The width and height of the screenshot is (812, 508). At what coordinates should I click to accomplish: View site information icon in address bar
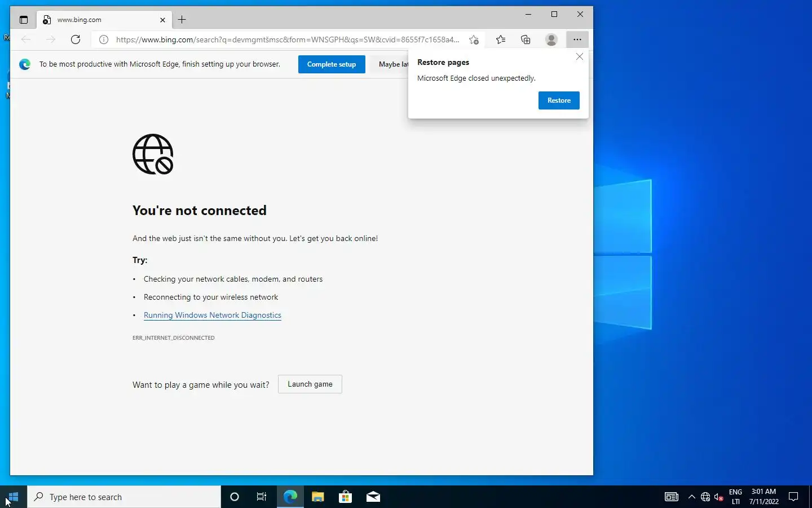[x=104, y=40]
